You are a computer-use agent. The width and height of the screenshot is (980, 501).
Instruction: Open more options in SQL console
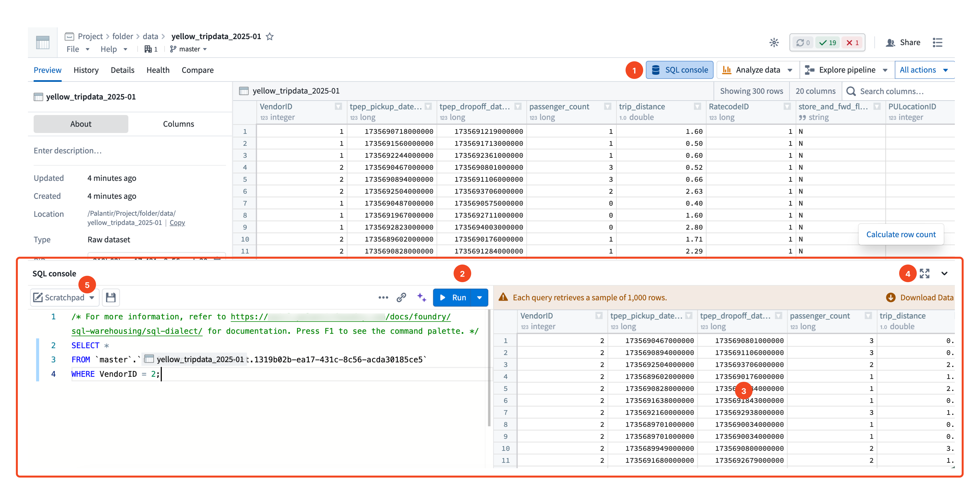click(383, 298)
